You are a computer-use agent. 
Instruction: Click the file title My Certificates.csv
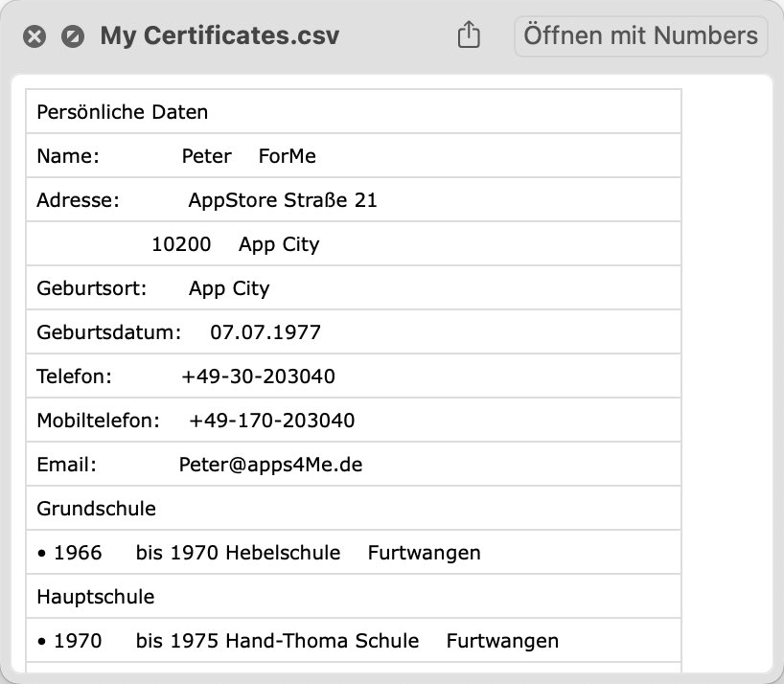pyautogui.click(x=219, y=36)
